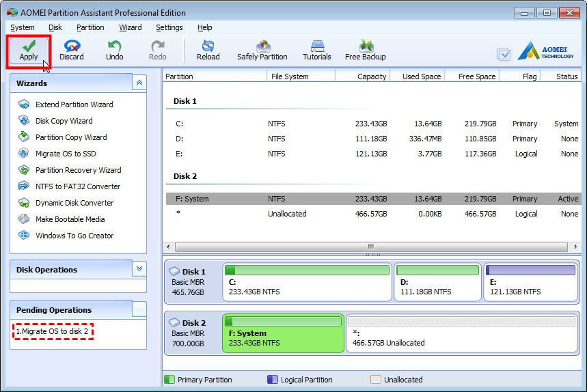Open Tutorials from the toolbar
Image resolution: width=587 pixels, height=392 pixels.
pos(316,51)
